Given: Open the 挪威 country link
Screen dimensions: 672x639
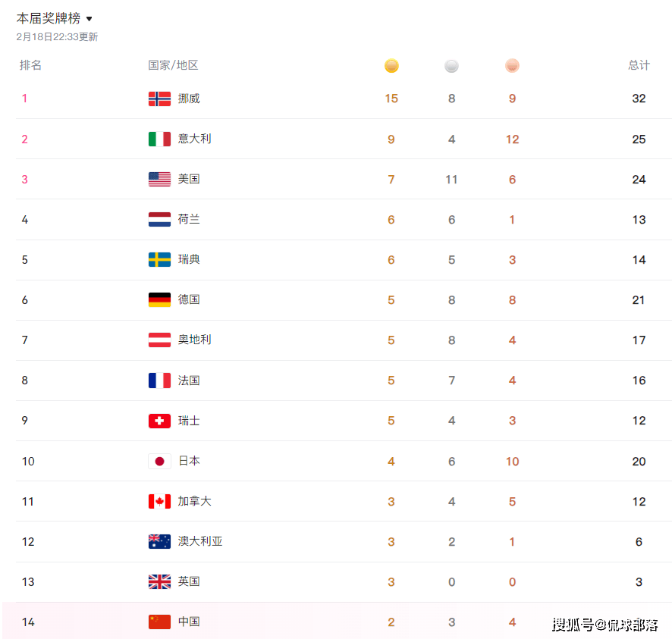Looking at the screenshot, I should point(189,99).
